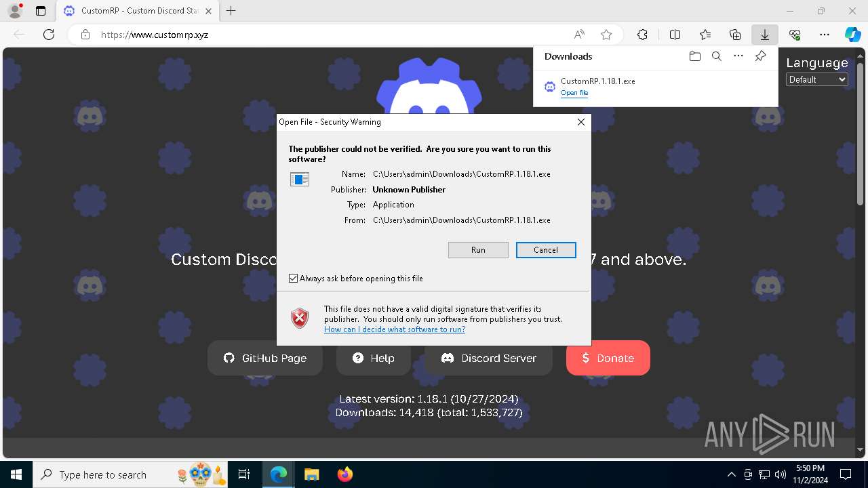Viewport: 868px width, 488px height.
Task: Search downloads with the magnifier icon
Action: pyautogui.click(x=716, y=56)
